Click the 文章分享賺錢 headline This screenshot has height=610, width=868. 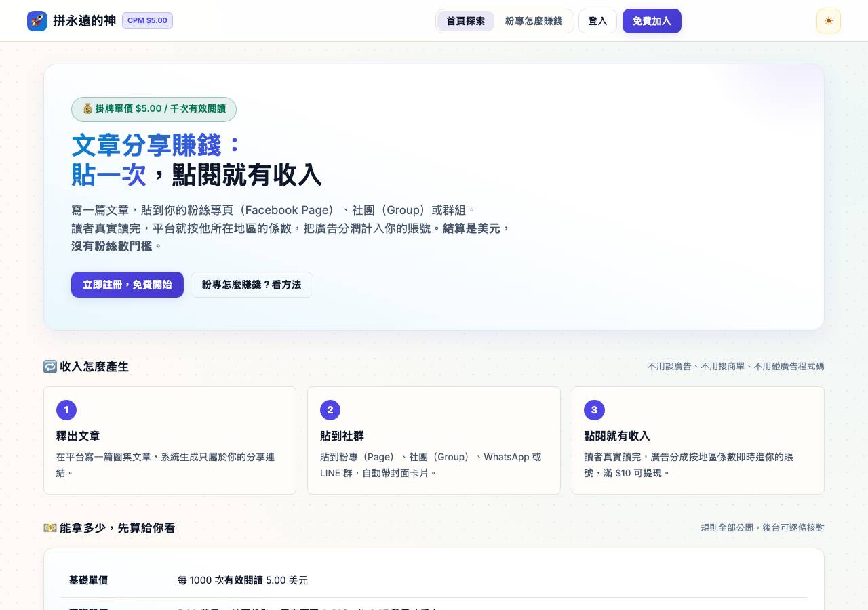pos(156,145)
